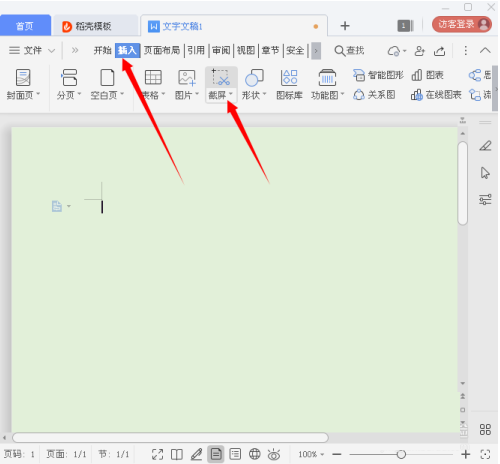Insert a 图表 chart

coord(427,75)
